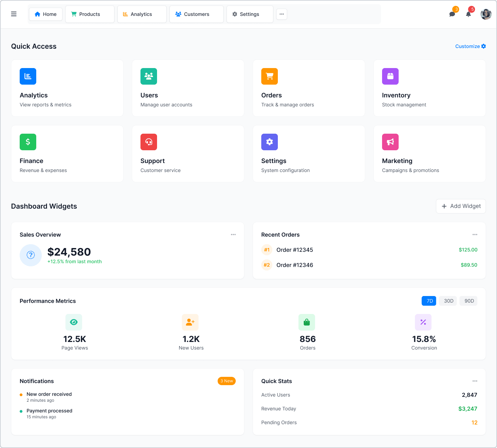Open the chat messages icon with 3 badge
The image size is (497, 448).
pyautogui.click(x=452, y=14)
